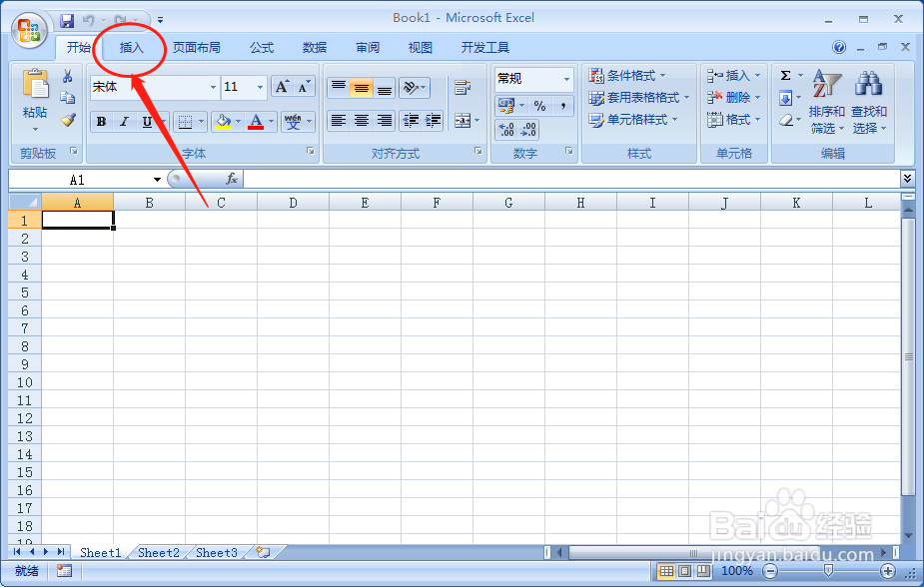Click insert function fx button
Screen dimensions: 924x587
232,179
